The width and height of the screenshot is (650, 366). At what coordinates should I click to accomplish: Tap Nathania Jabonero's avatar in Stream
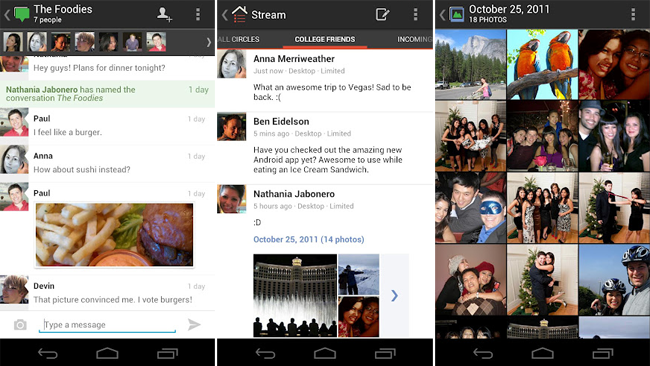(232, 199)
